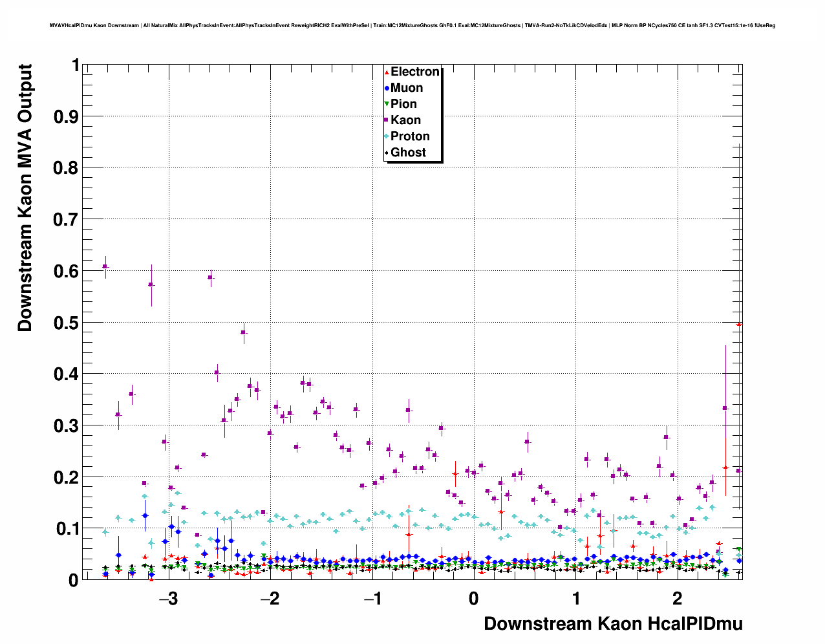This screenshot has height=644, width=825.
Task: Click the red triangle Electron marker in legend
Action: pos(387,72)
